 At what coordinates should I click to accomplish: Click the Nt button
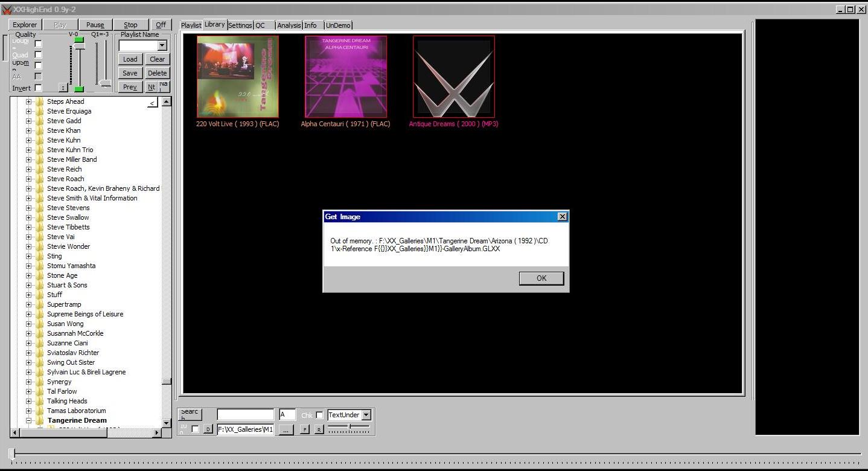[x=152, y=87]
